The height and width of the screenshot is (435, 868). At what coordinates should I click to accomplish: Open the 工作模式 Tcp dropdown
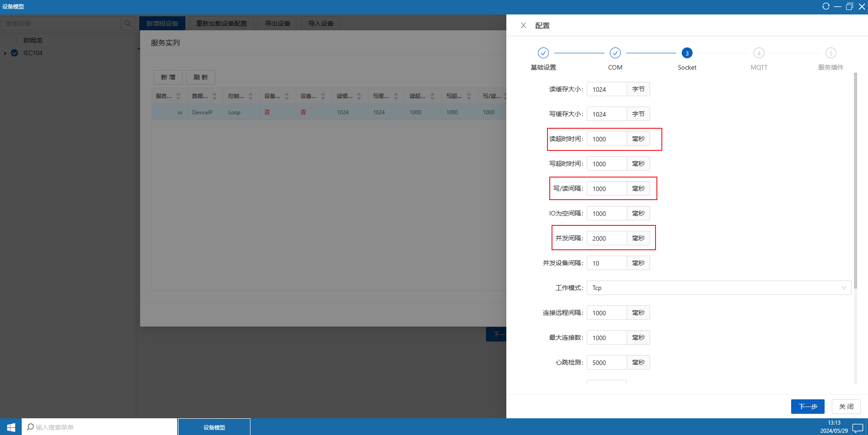coord(719,288)
